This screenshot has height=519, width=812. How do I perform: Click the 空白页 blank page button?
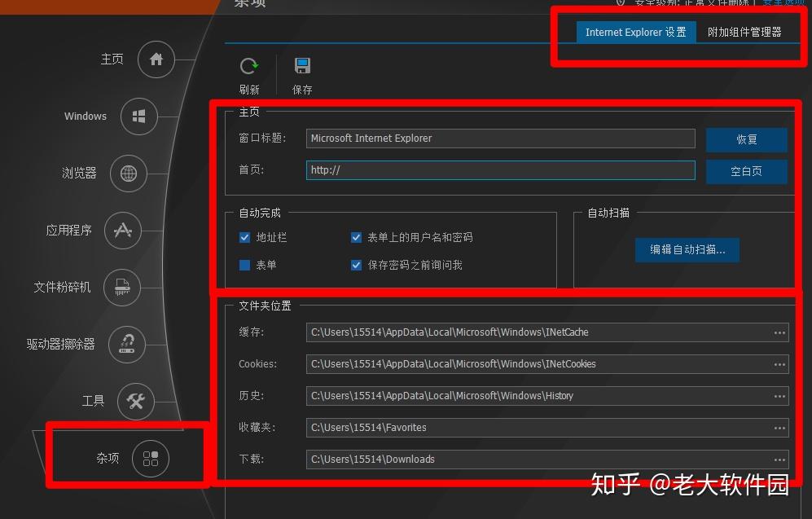coord(747,171)
